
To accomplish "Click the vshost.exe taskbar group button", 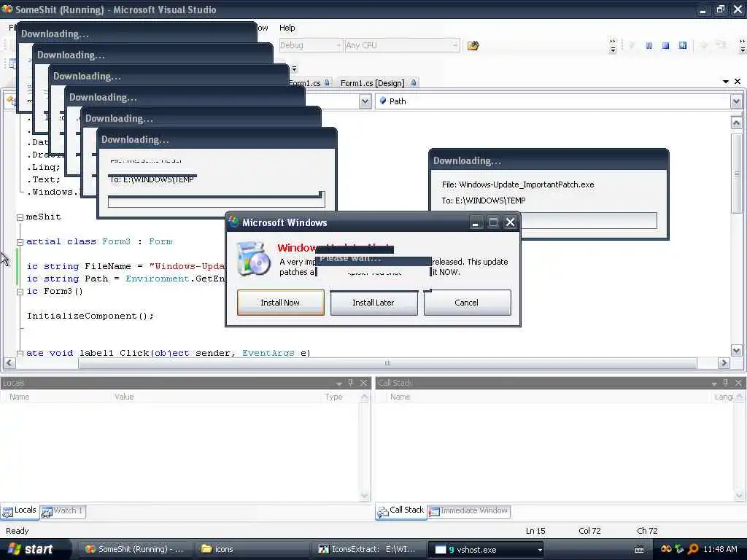I will point(486,550).
